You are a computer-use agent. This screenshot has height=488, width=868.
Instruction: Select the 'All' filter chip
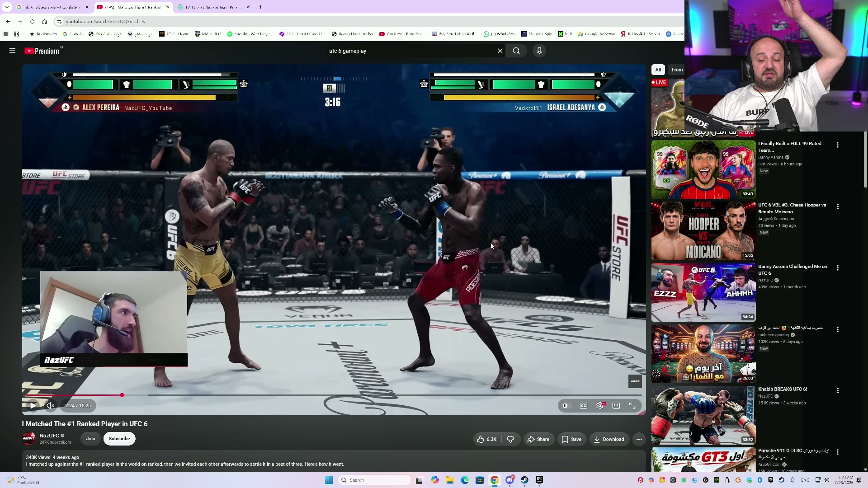[x=658, y=70]
